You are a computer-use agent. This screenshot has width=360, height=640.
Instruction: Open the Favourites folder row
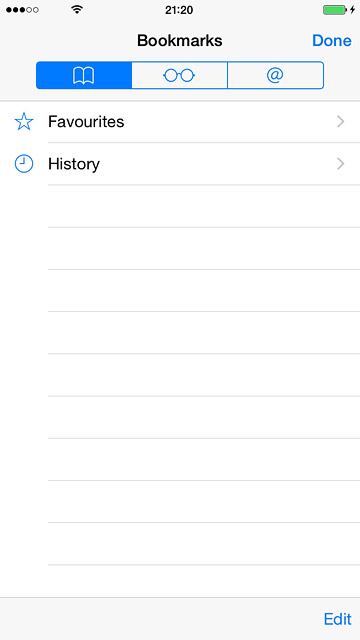point(180,122)
